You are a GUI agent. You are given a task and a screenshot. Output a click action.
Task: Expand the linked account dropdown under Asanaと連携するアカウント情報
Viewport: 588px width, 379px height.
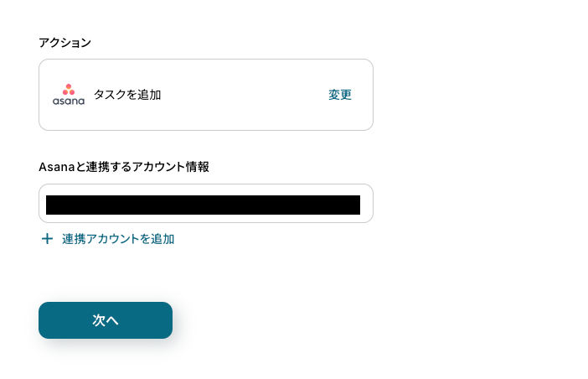205,204
